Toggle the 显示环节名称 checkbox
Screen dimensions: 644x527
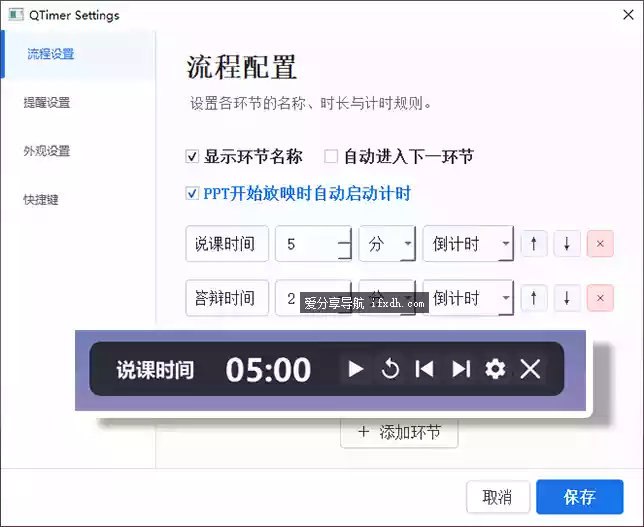point(192,156)
